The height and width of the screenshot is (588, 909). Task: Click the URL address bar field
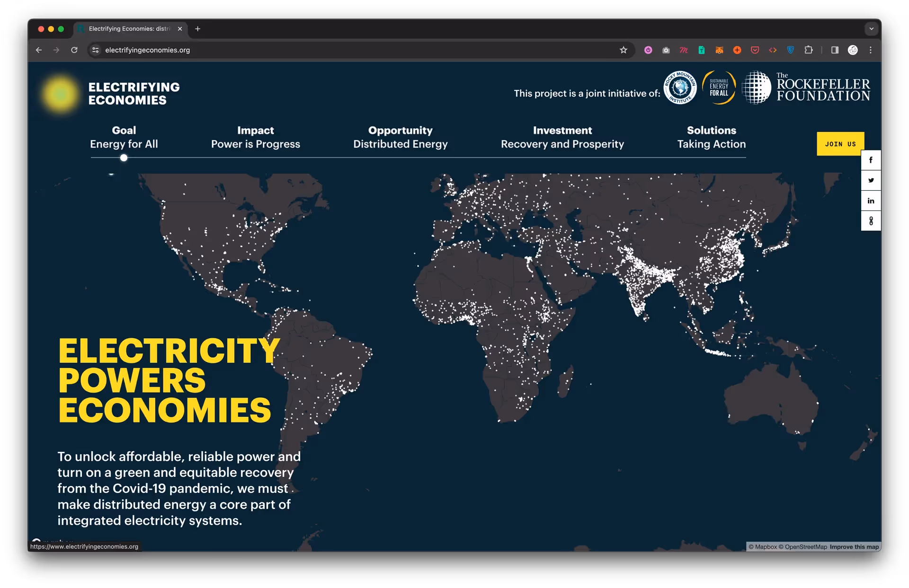point(331,50)
